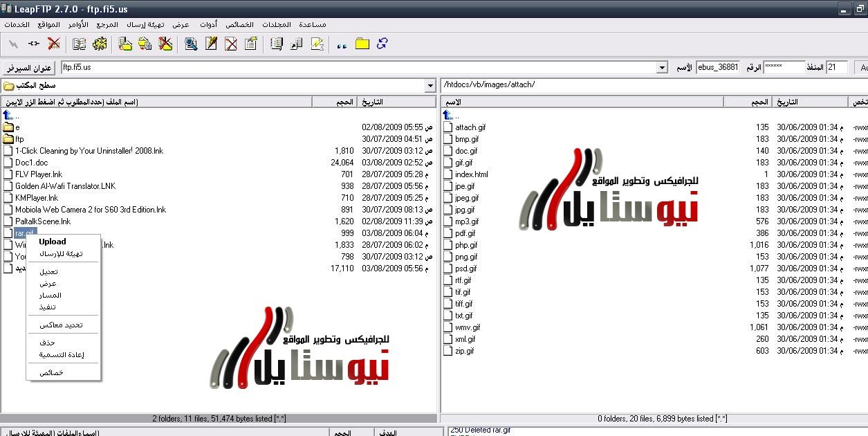Select Mobiola Web Camera 2 shortcut file
The image size is (868, 436).
(x=91, y=210)
